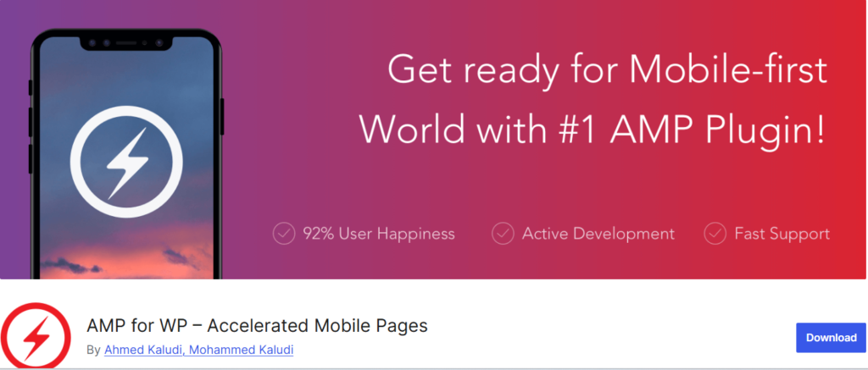Click the white lightning bolt on phone screen

(x=127, y=163)
